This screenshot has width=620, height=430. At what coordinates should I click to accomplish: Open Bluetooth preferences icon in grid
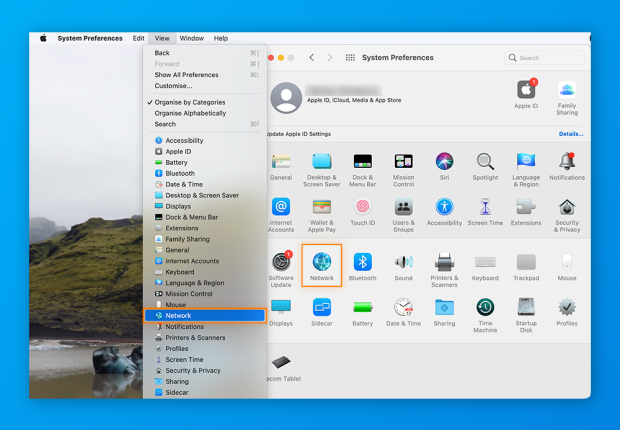point(362,262)
